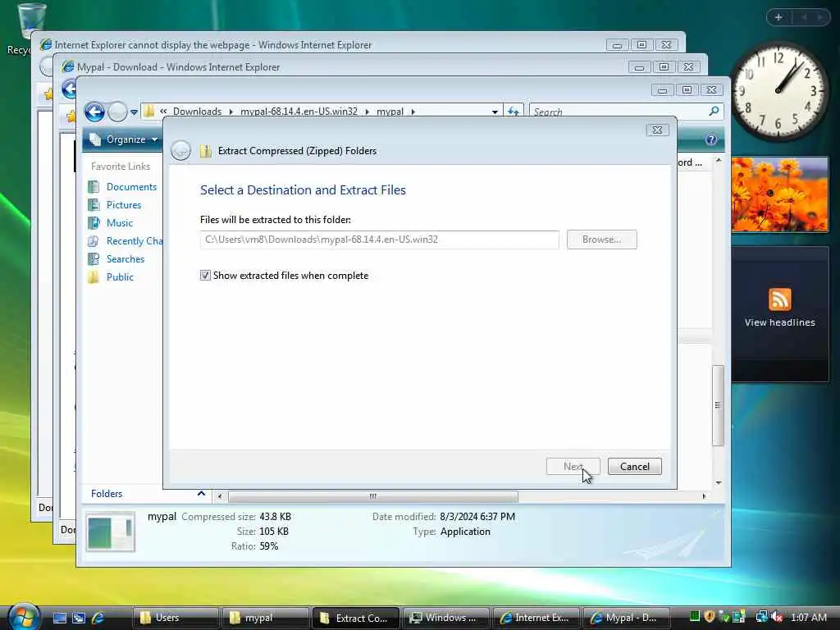Click the orange flowers slideshow gadget

(779, 194)
